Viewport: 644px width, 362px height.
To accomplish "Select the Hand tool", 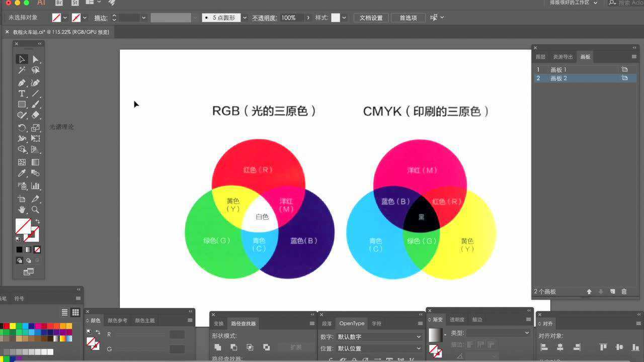I will [x=22, y=210].
